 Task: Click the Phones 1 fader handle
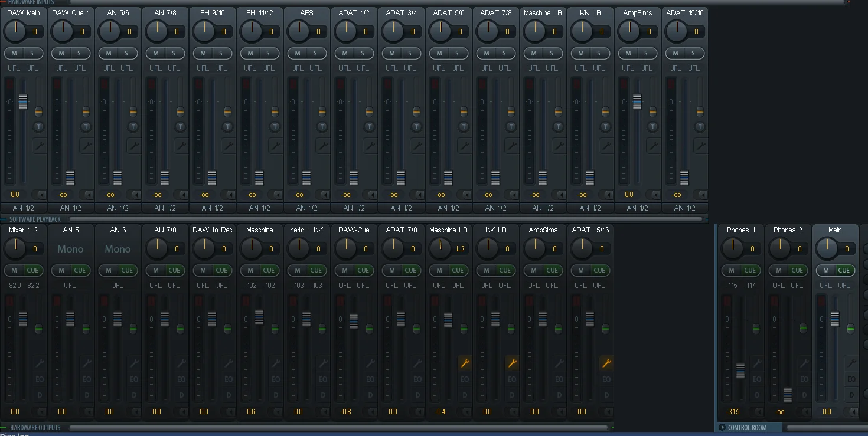tap(740, 371)
